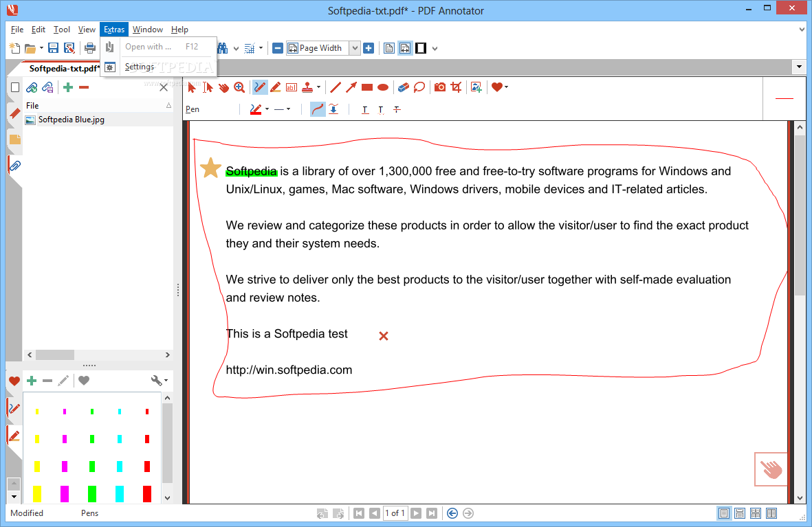
Task: Expand the Favorites heart toolbar dropdown
Action: pyautogui.click(x=506, y=87)
